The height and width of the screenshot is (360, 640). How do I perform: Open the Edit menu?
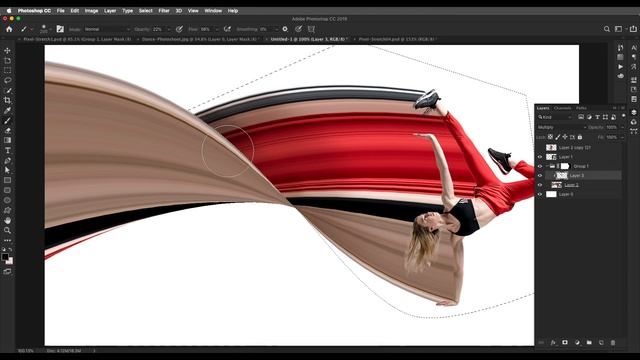pyautogui.click(x=75, y=11)
